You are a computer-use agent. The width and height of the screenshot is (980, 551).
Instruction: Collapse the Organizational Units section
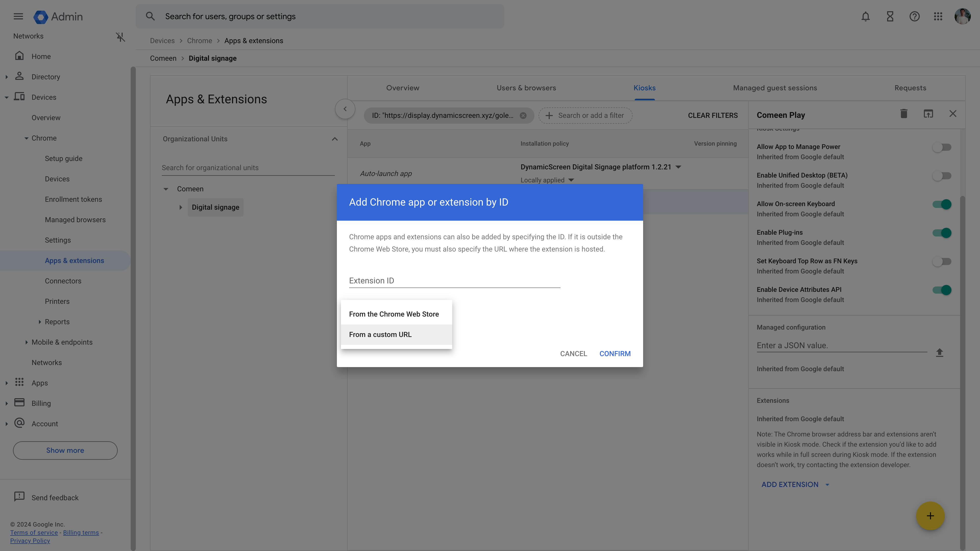click(x=334, y=139)
